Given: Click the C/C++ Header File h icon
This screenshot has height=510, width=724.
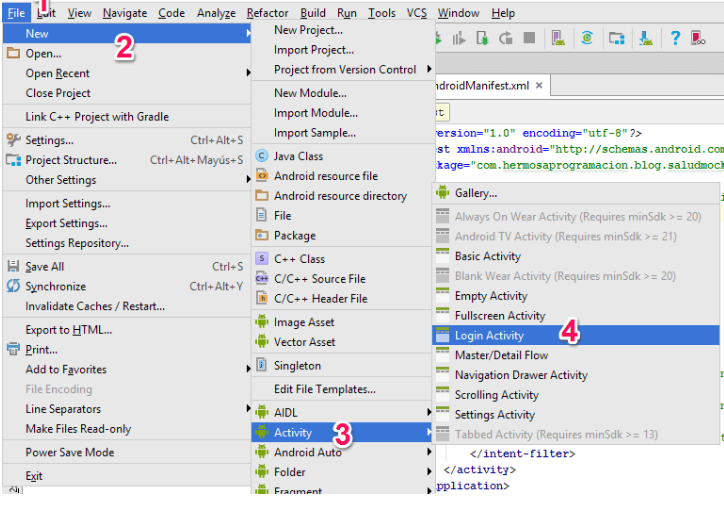Looking at the screenshot, I should [x=262, y=298].
